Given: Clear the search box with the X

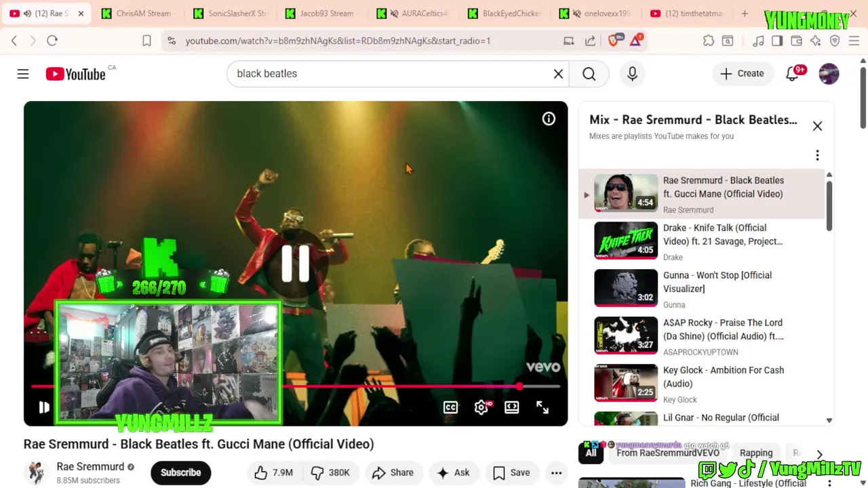Looking at the screenshot, I should [558, 74].
